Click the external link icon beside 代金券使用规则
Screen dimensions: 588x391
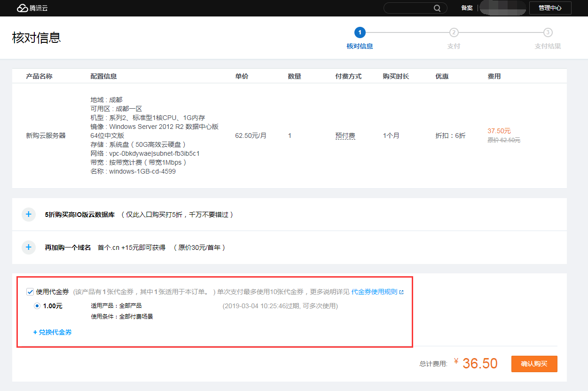coord(401,292)
